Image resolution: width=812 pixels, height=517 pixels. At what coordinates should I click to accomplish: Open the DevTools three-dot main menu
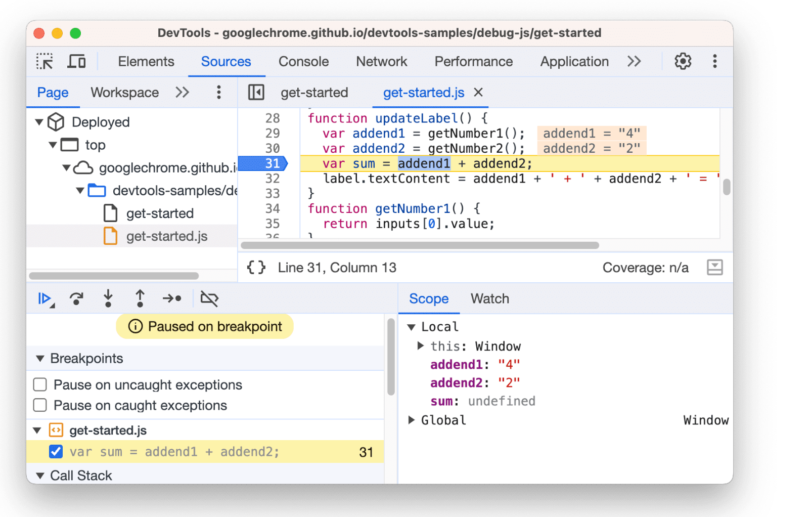click(x=714, y=61)
